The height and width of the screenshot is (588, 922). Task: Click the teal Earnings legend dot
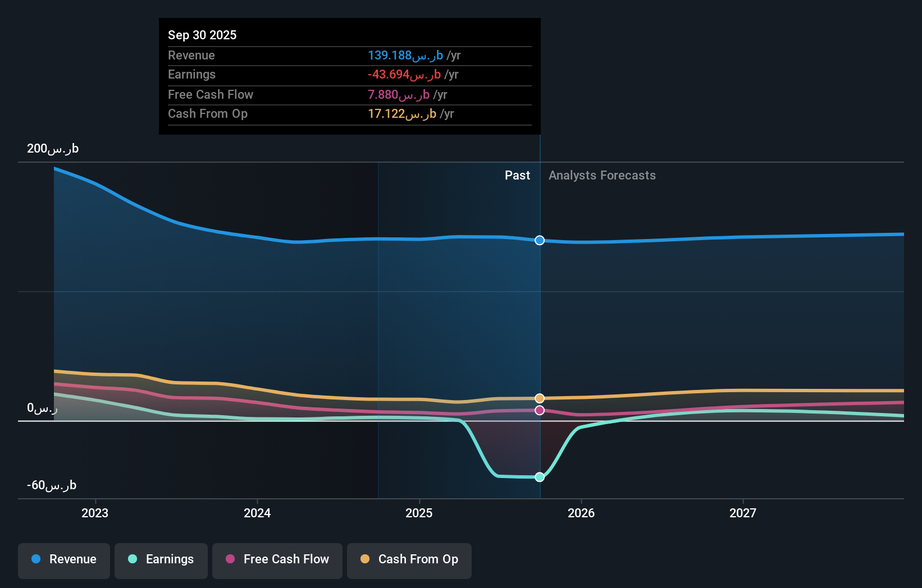pyautogui.click(x=131, y=559)
